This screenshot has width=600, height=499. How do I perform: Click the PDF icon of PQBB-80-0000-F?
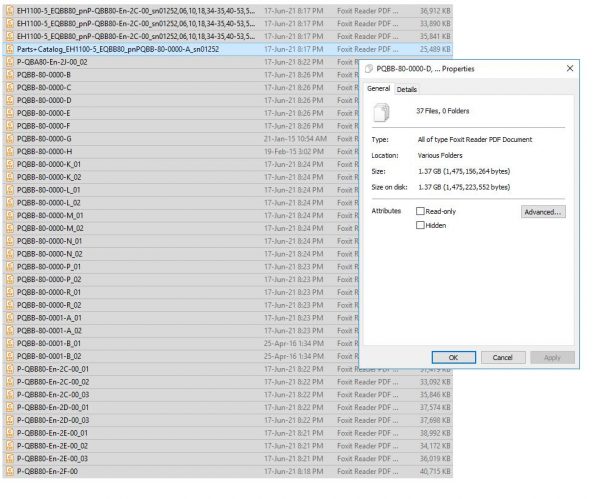[x=10, y=126]
